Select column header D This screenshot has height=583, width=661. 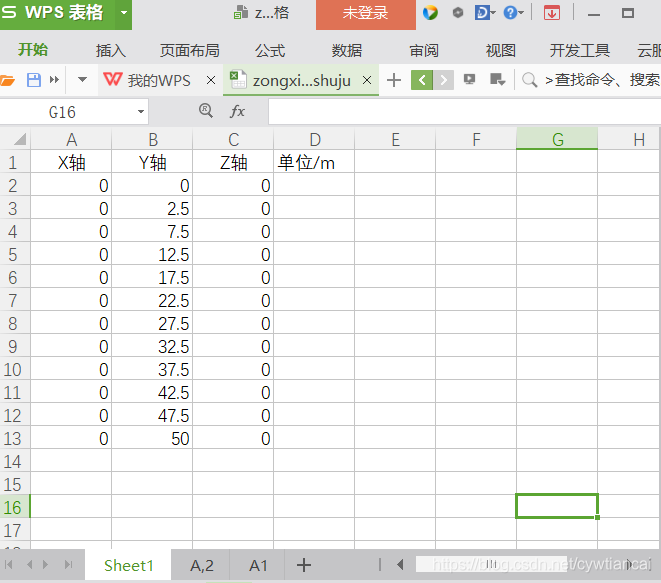(314, 140)
